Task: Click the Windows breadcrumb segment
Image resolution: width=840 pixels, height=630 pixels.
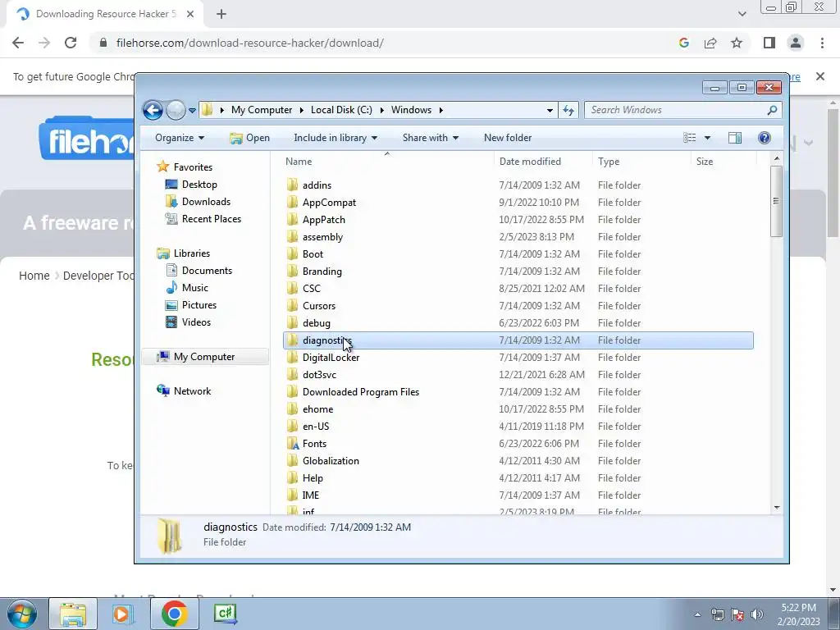Action: click(x=411, y=110)
